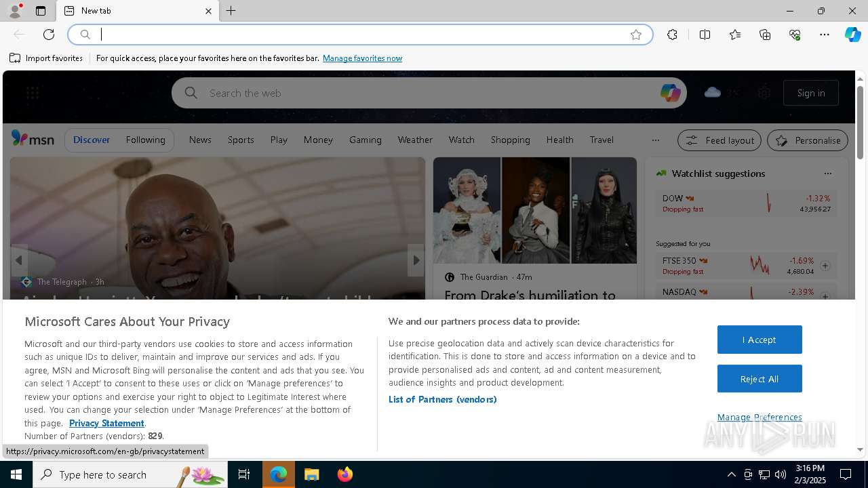This screenshot has height=488, width=868.
Task: Click the Reject All button
Action: tap(759, 379)
